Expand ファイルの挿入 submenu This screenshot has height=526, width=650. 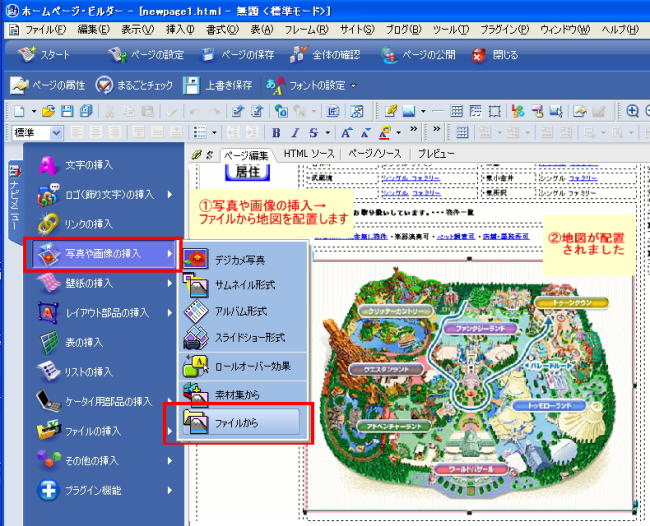click(x=104, y=431)
